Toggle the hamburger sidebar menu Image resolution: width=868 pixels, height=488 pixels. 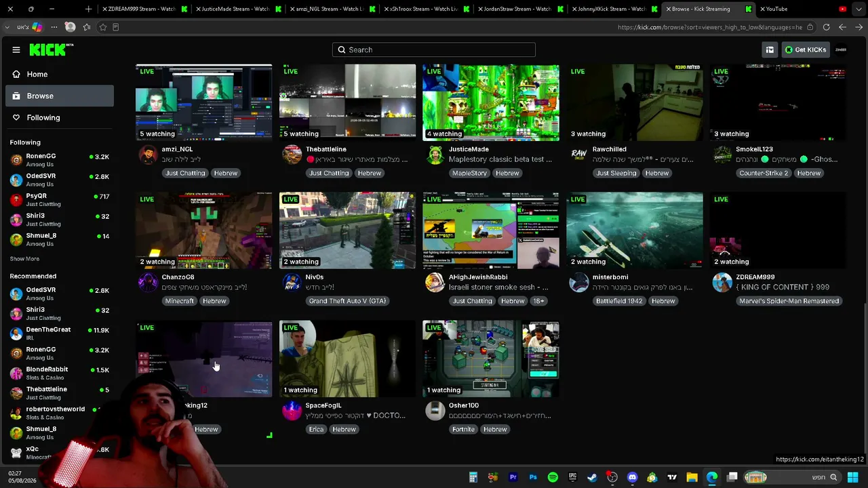(x=16, y=49)
